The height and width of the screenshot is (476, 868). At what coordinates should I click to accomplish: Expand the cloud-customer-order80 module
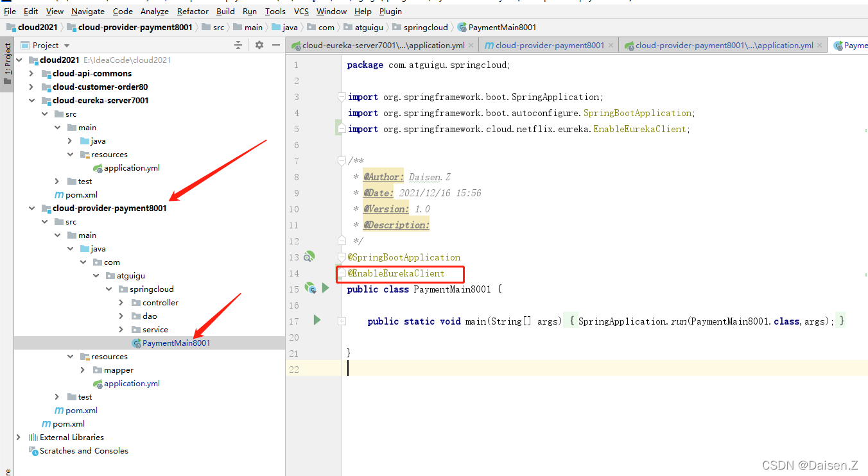pos(32,87)
